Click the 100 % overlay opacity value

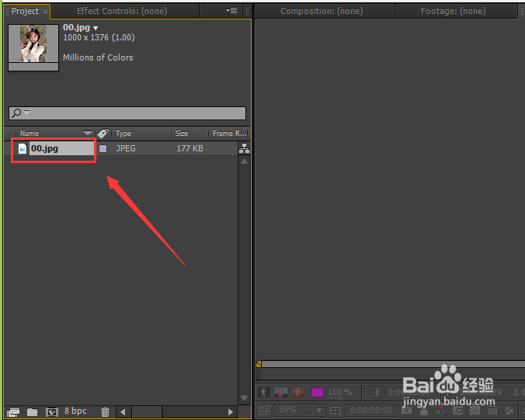pyautogui.click(x=340, y=392)
